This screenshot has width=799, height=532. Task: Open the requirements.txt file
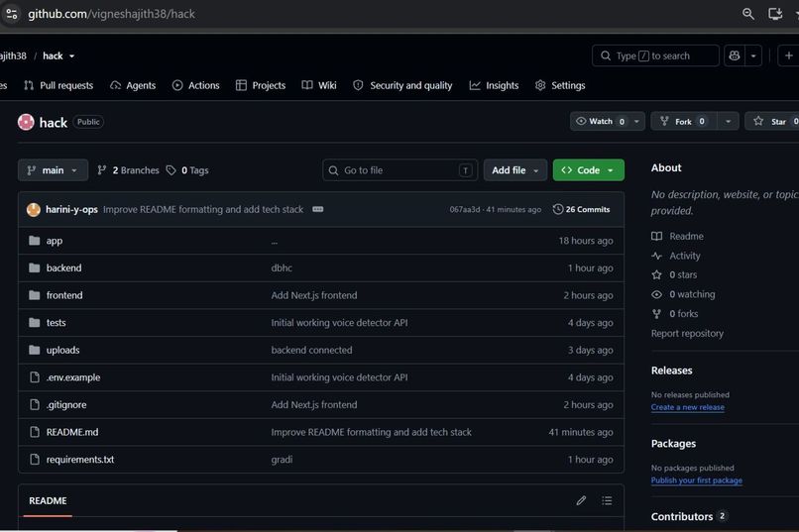tap(80, 460)
